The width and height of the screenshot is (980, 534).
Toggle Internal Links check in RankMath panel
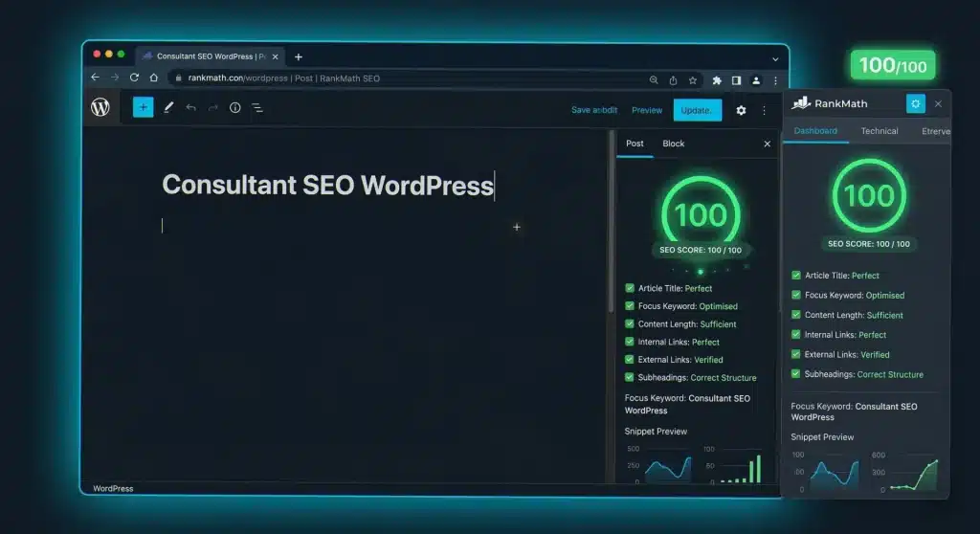click(x=795, y=335)
